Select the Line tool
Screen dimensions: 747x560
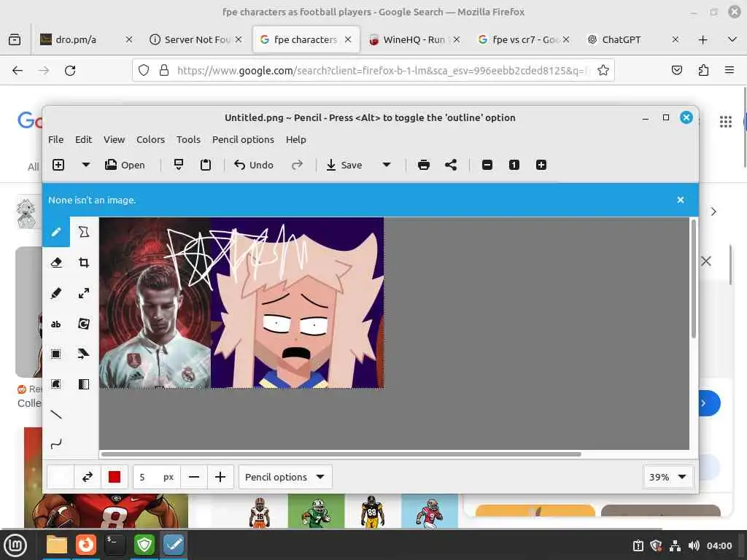pyautogui.click(x=55, y=414)
